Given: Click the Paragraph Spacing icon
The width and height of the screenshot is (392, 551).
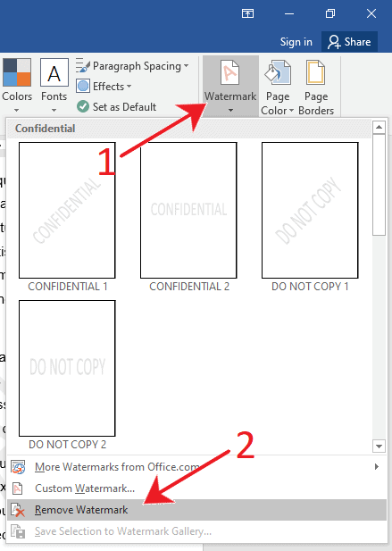Looking at the screenshot, I should click(83, 66).
